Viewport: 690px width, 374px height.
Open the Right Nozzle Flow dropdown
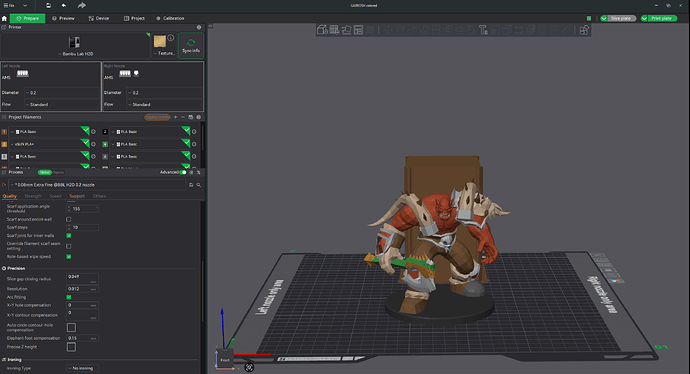[x=165, y=105]
